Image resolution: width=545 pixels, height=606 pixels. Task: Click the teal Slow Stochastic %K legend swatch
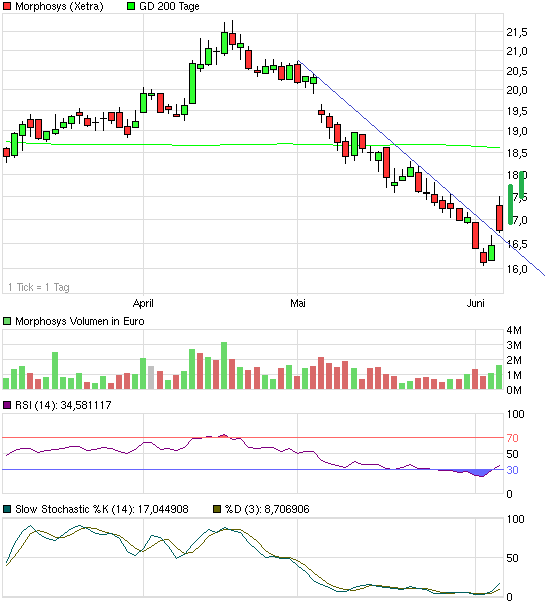tap(7, 509)
